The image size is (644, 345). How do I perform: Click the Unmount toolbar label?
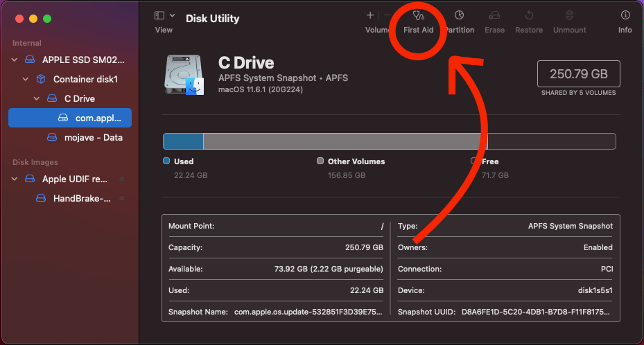coord(570,30)
